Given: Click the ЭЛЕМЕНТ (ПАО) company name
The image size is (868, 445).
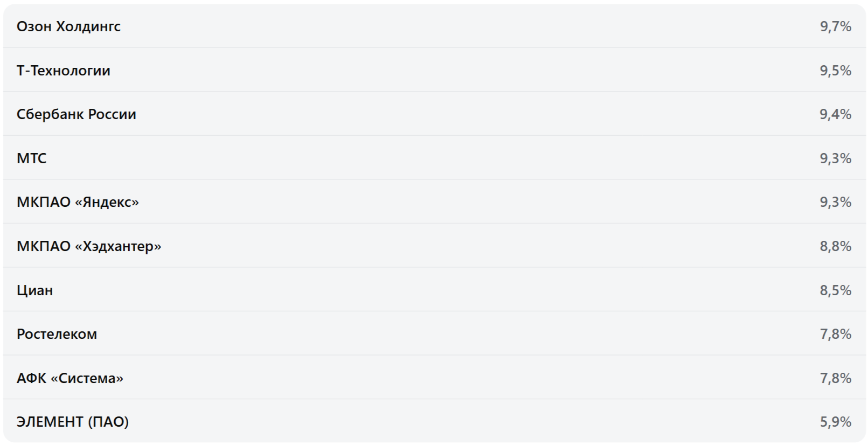Looking at the screenshot, I should pyautogui.click(x=73, y=422).
